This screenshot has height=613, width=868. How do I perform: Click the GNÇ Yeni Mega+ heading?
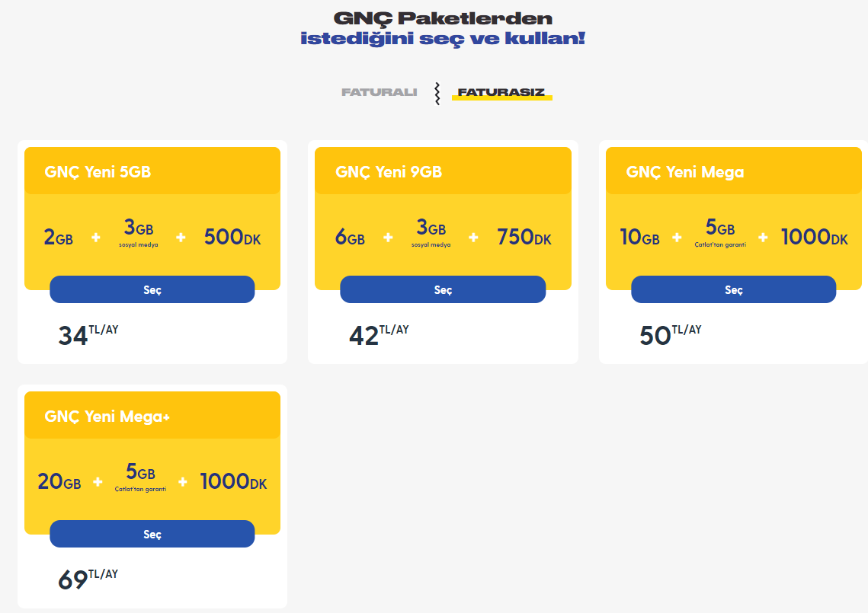click(107, 417)
